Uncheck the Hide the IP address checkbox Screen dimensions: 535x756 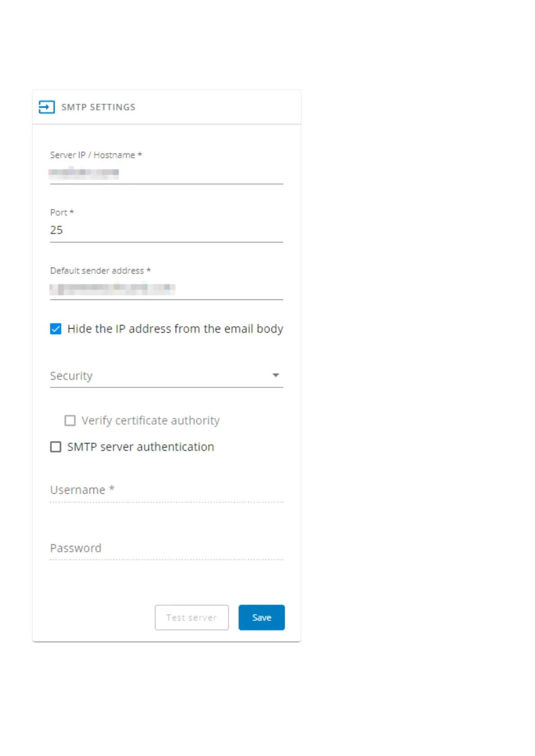[56, 329]
